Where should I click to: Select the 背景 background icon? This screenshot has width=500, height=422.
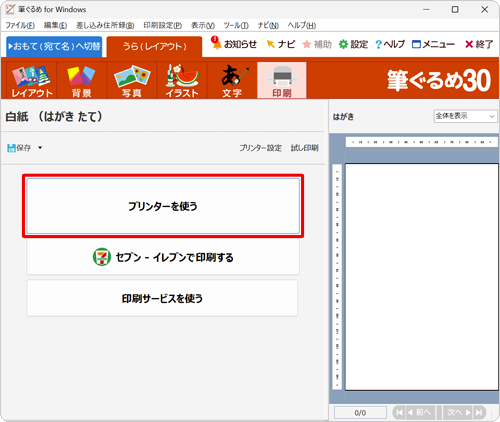click(81, 81)
